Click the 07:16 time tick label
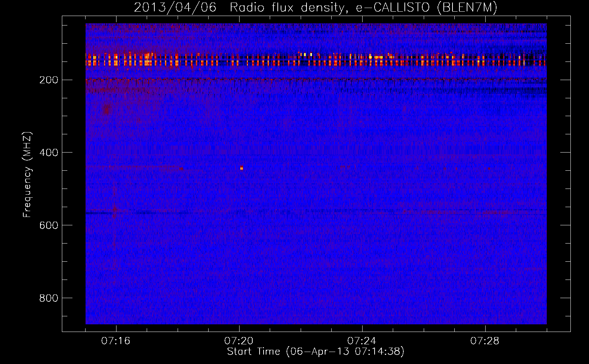This screenshot has height=364, width=589. (116, 341)
